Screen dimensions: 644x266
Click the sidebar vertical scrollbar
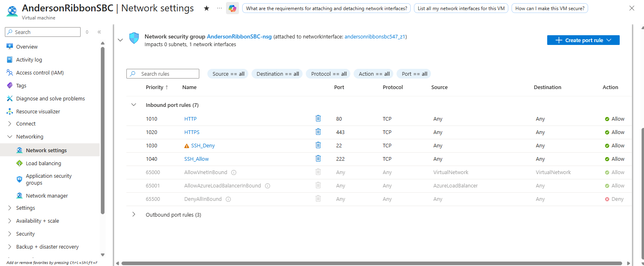pyautogui.click(x=102, y=130)
